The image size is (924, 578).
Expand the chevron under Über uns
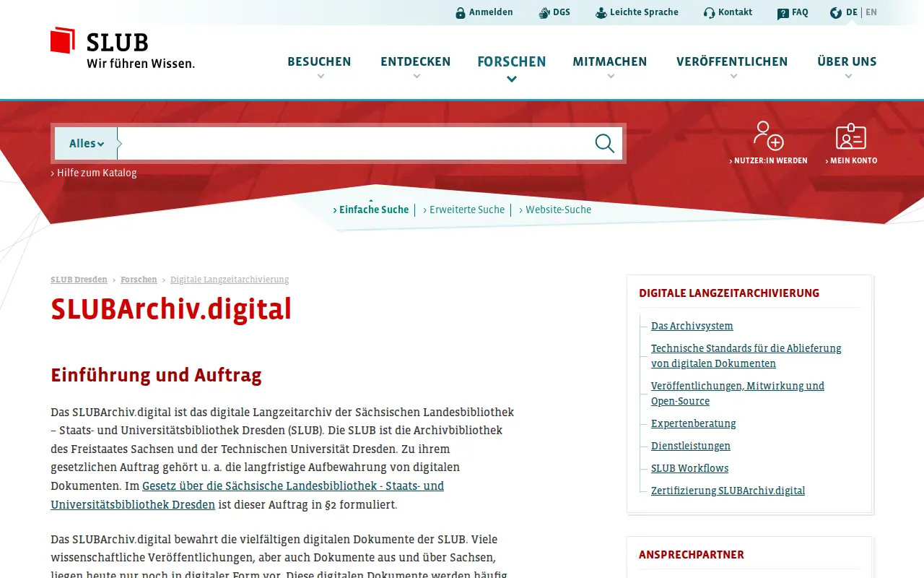point(848,77)
